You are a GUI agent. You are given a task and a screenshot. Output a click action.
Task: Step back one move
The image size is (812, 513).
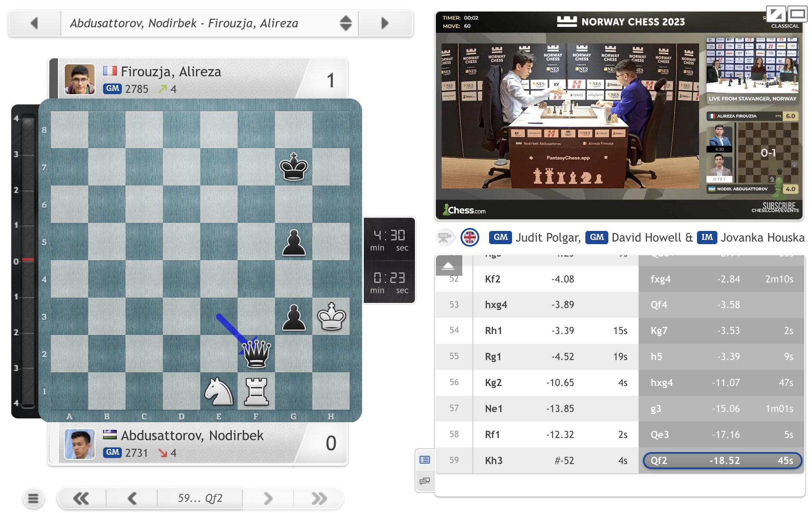tap(132, 498)
